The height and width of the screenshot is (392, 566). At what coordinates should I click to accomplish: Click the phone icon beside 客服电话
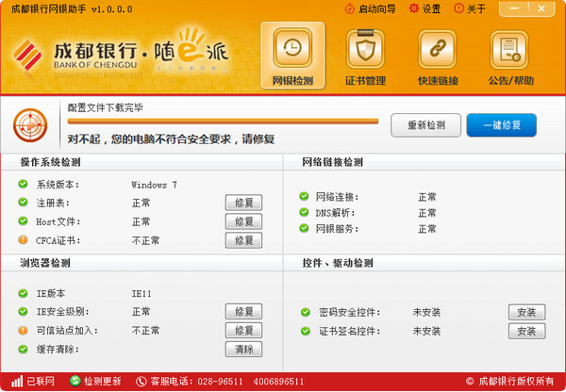click(x=141, y=382)
